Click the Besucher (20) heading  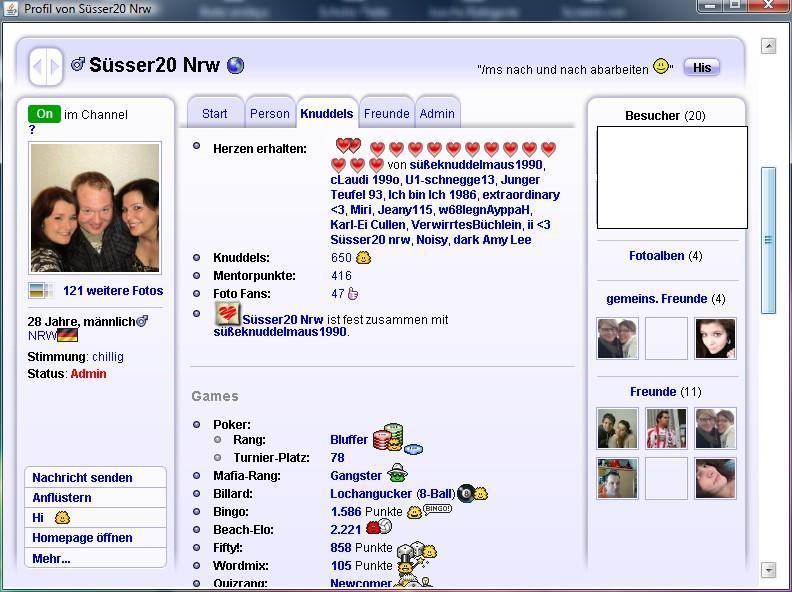pyautogui.click(x=665, y=116)
